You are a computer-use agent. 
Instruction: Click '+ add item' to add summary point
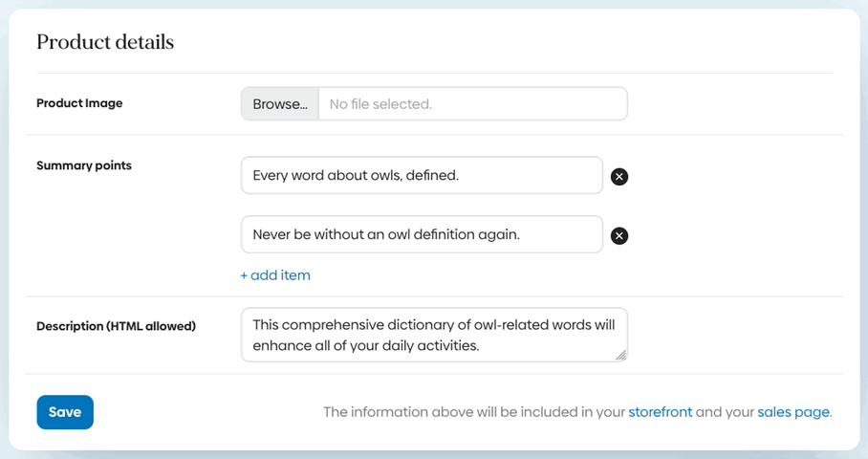click(275, 275)
